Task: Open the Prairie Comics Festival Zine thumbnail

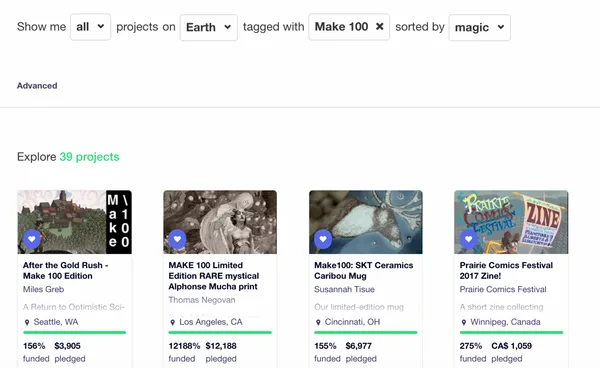Action: click(511, 222)
